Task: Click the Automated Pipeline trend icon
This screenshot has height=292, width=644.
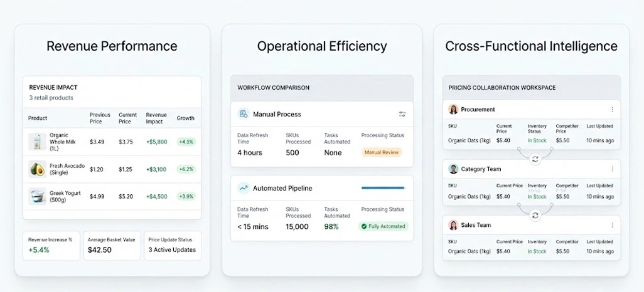Action: coord(244,188)
